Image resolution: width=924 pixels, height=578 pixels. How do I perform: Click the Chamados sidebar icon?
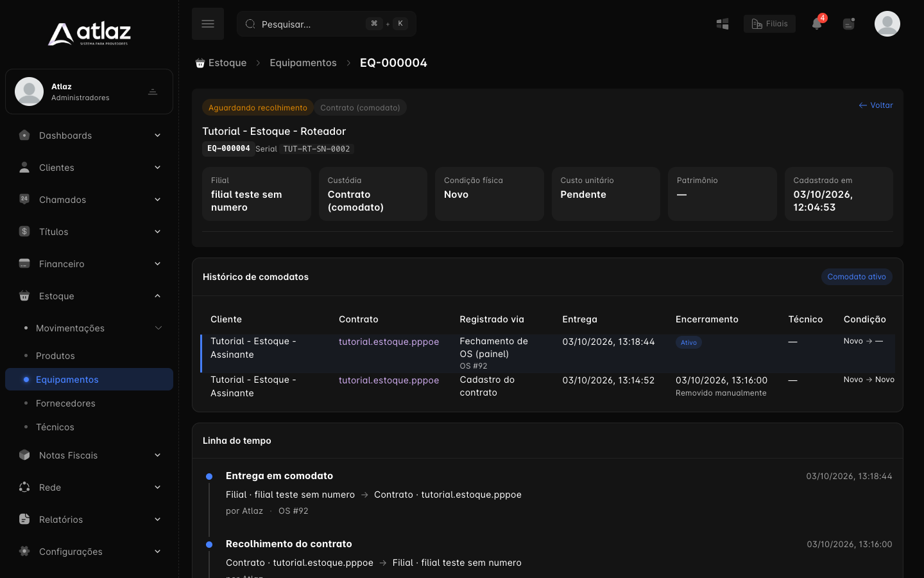pyautogui.click(x=24, y=199)
